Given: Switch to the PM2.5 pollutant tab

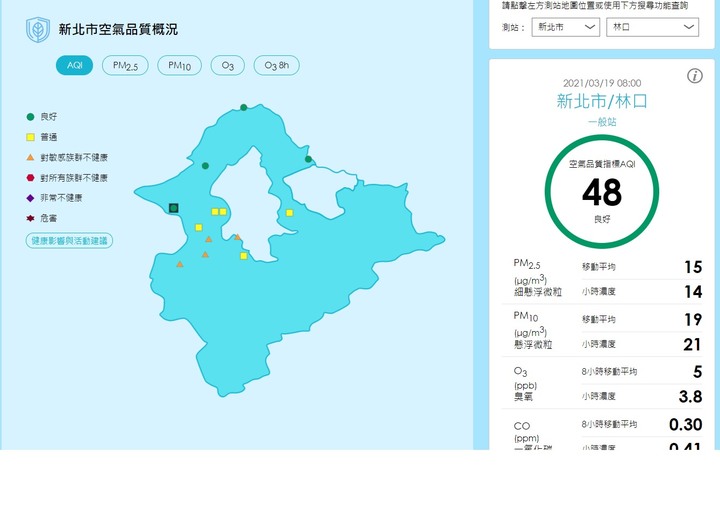Looking at the screenshot, I should click(x=125, y=65).
